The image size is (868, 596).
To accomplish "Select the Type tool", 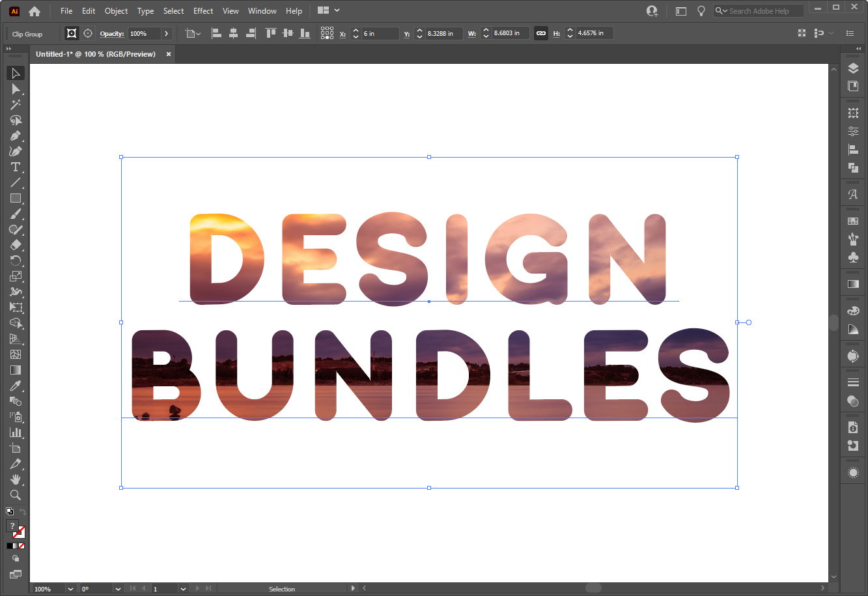I will pos(16,167).
